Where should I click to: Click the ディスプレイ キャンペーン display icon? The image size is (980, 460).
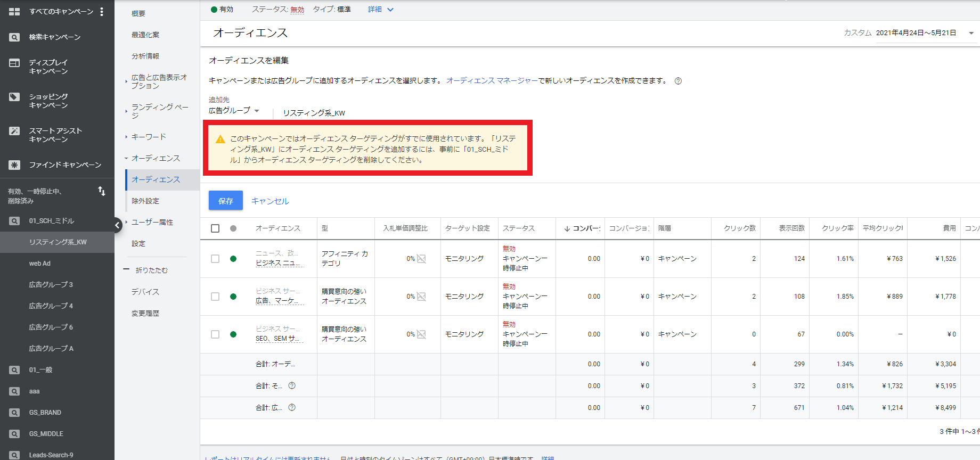[14, 63]
